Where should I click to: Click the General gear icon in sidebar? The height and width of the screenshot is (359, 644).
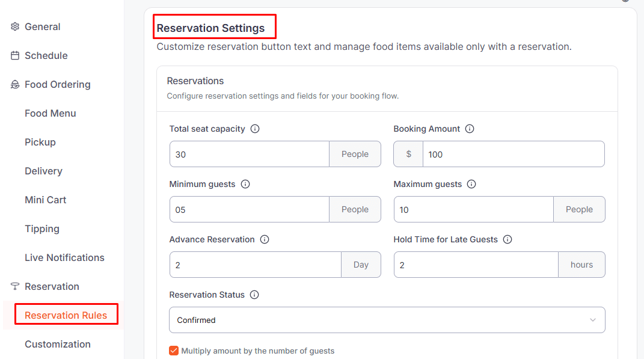pyautogui.click(x=15, y=26)
